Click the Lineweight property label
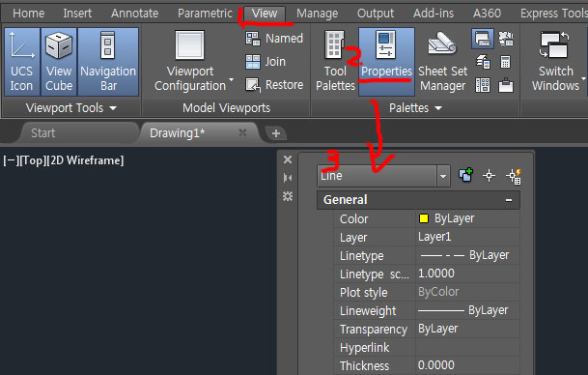 click(x=368, y=311)
